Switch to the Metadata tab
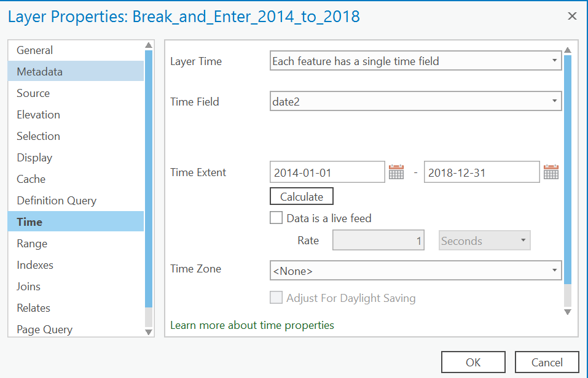 click(39, 72)
